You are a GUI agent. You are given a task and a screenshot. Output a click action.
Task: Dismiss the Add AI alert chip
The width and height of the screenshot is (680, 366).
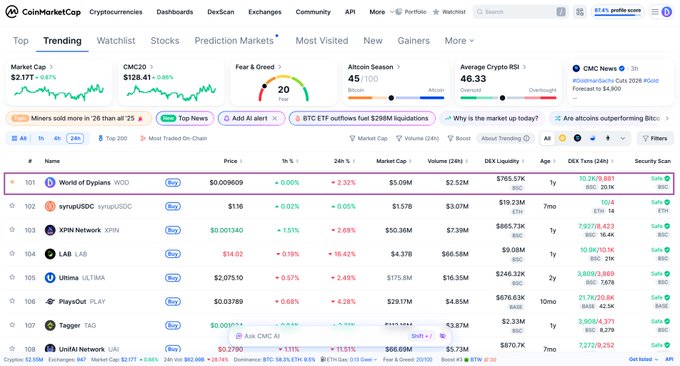tap(275, 118)
